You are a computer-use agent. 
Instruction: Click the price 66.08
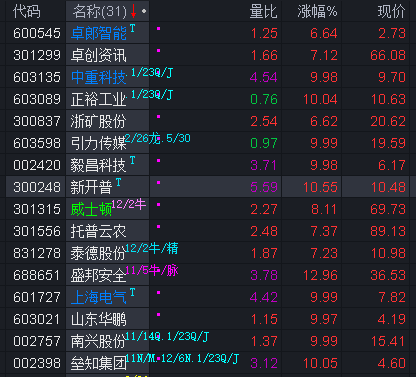pos(388,55)
